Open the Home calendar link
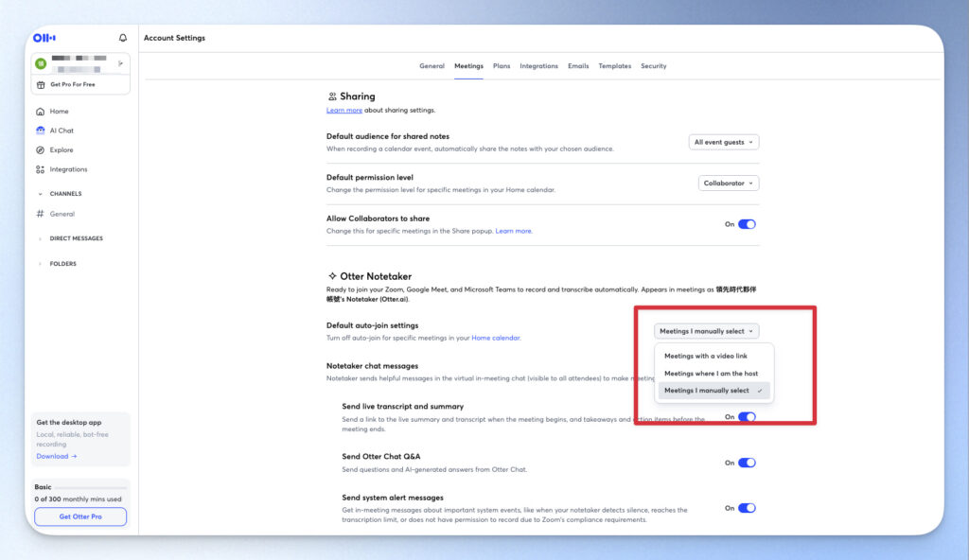This screenshot has height=560, width=969. 496,338
